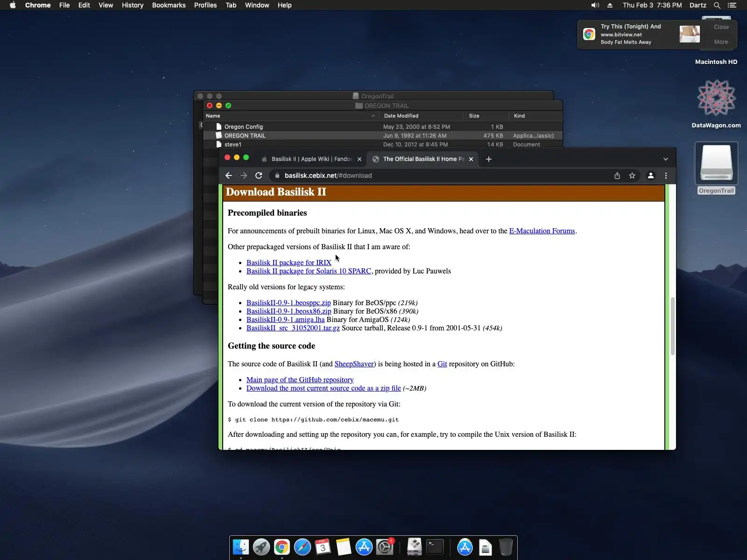
Task: Open Safari from the dock
Action: pos(303,547)
